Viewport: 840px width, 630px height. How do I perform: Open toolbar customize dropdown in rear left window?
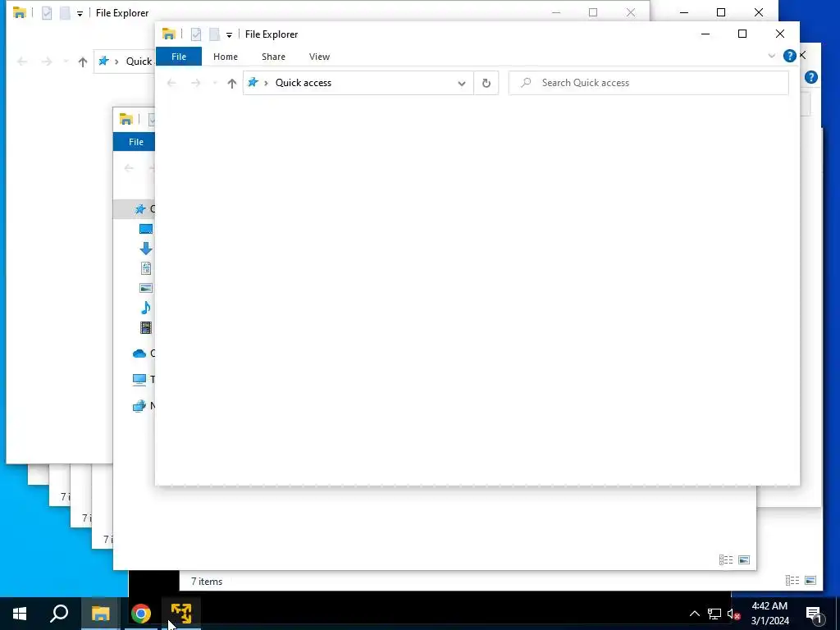click(x=80, y=13)
